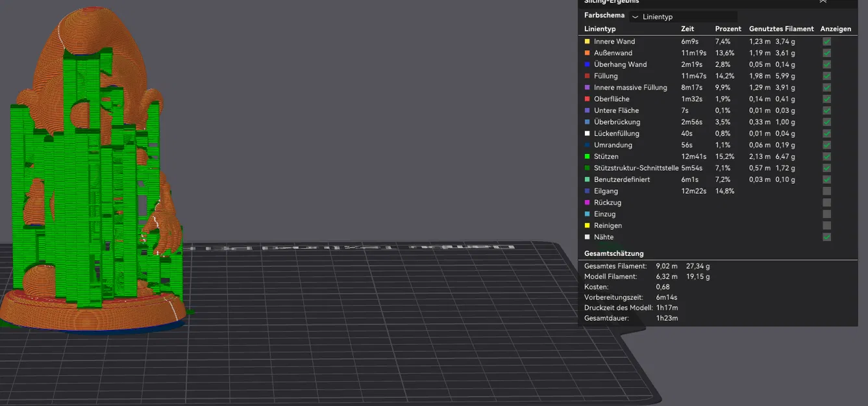Uncheck the Lückenfüllung checkbox
The width and height of the screenshot is (868, 406).
click(x=826, y=134)
